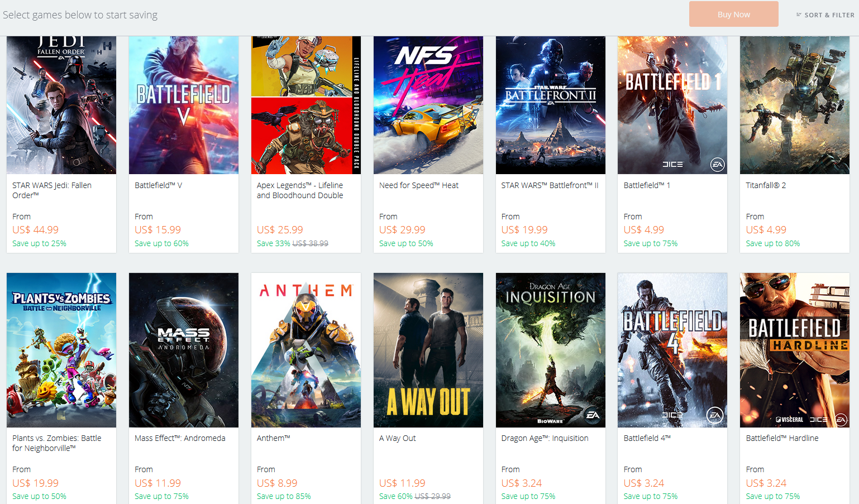Viewport: 859px width, 504px height.
Task: Select the Battlefield 4 cover image
Action: point(672,350)
